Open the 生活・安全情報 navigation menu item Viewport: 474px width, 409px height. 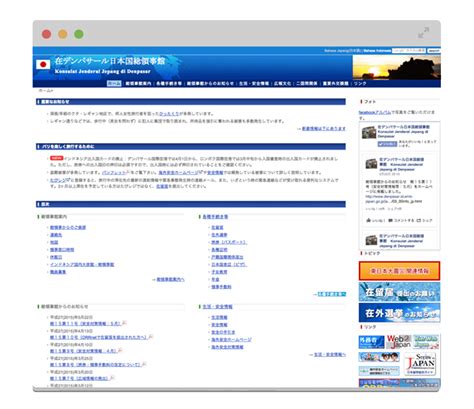[254, 83]
